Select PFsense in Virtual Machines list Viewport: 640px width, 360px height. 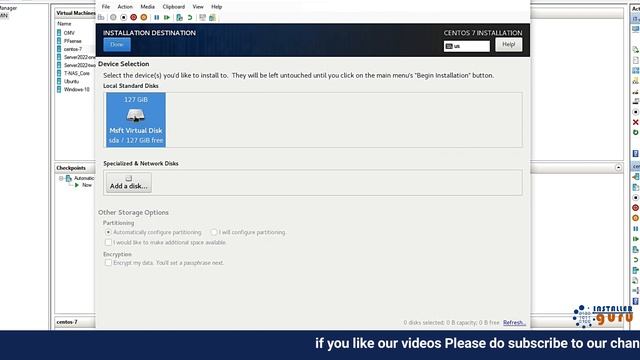[72, 41]
